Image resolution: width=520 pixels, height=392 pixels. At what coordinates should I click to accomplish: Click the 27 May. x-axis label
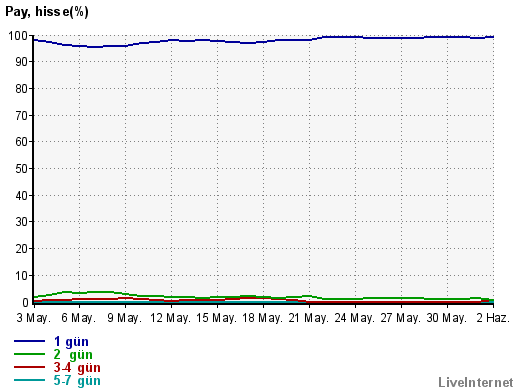point(400,318)
